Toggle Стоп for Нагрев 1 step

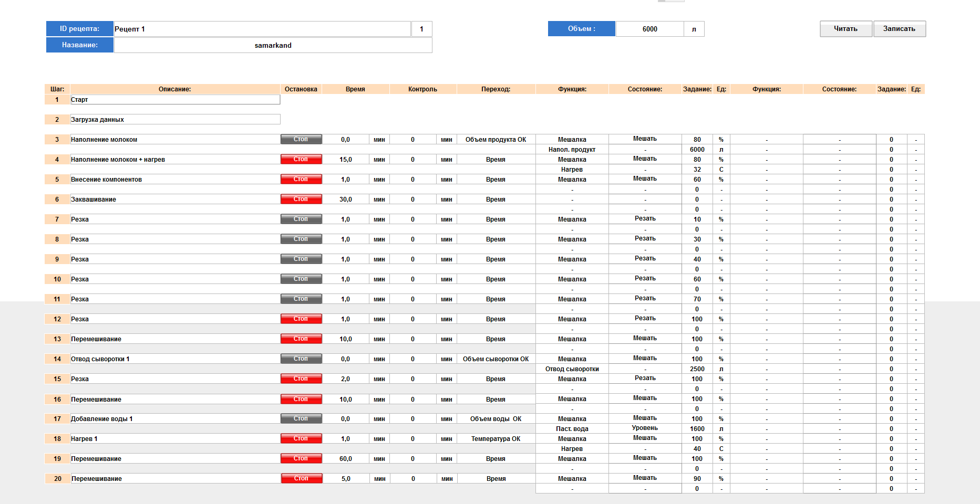tap(301, 438)
